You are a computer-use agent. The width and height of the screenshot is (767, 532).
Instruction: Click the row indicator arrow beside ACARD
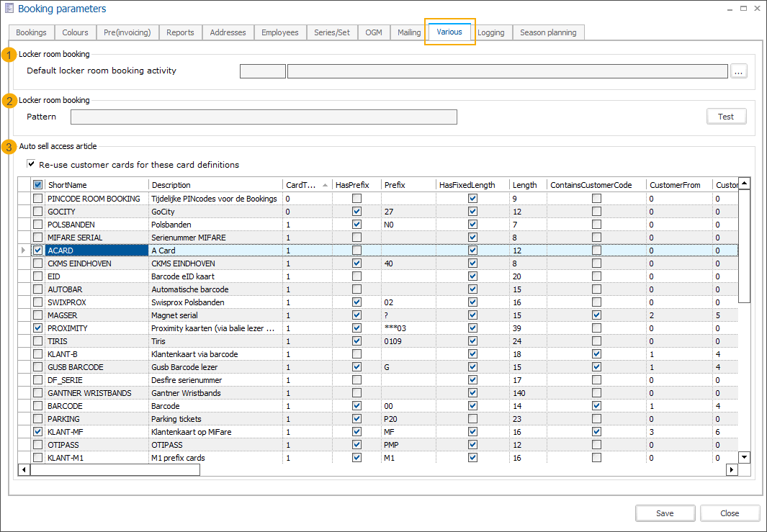click(24, 251)
